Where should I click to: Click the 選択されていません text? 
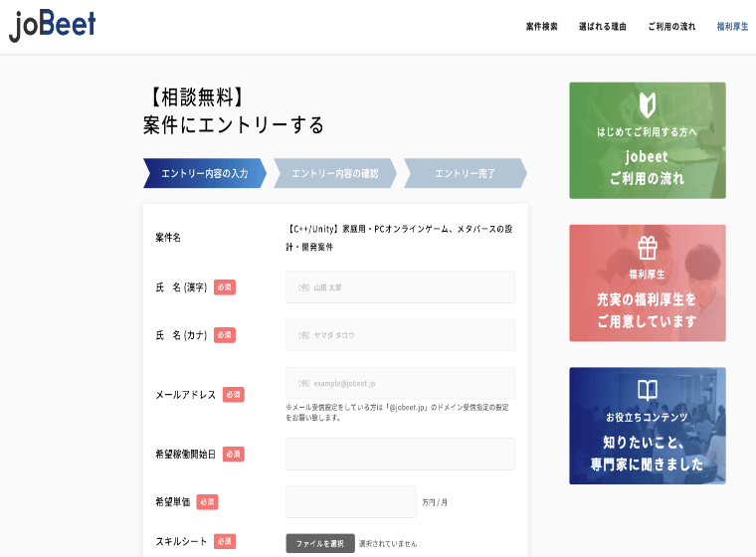pos(388,543)
